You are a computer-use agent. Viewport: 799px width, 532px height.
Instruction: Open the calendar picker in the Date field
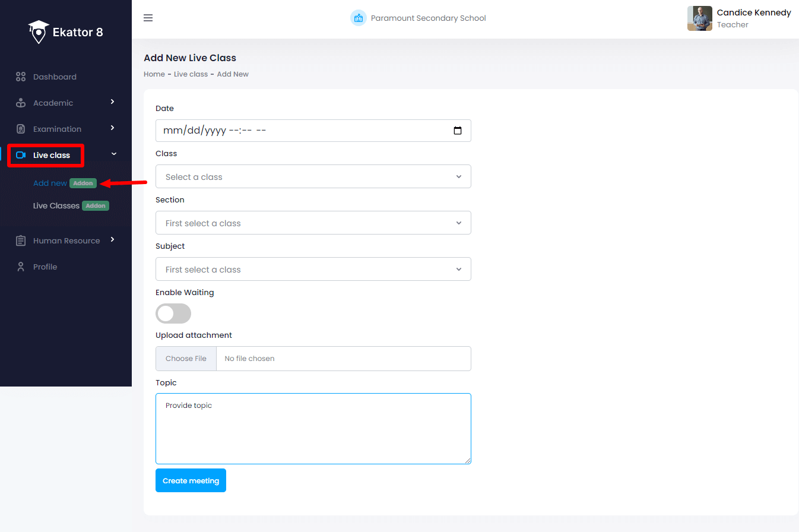(x=458, y=130)
